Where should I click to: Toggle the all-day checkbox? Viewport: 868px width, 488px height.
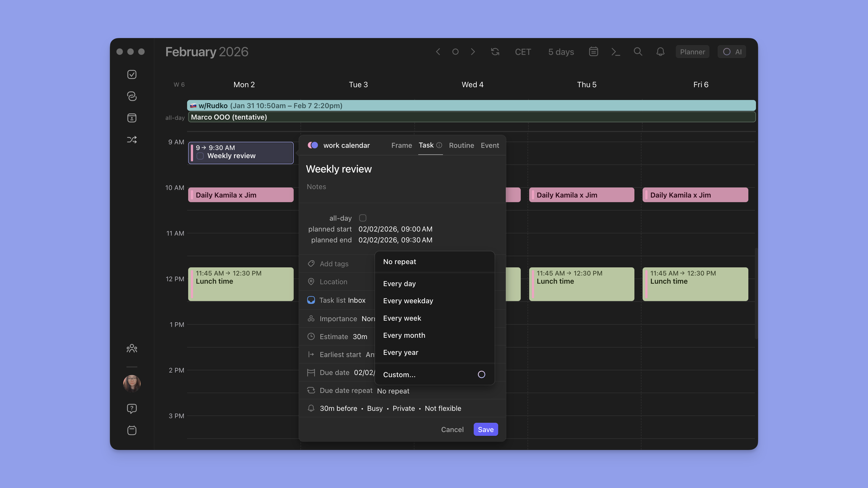coord(362,218)
